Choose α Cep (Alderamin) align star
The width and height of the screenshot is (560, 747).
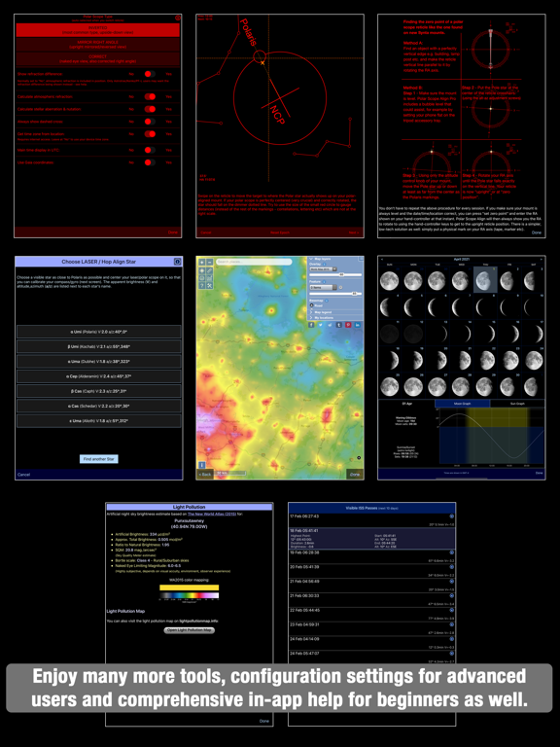[x=98, y=376]
